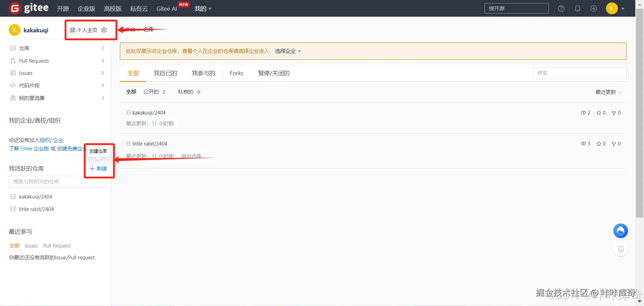Viewport: 644px width, 306px height.
Task: Click the Gitee logo
Action: tap(29, 8)
